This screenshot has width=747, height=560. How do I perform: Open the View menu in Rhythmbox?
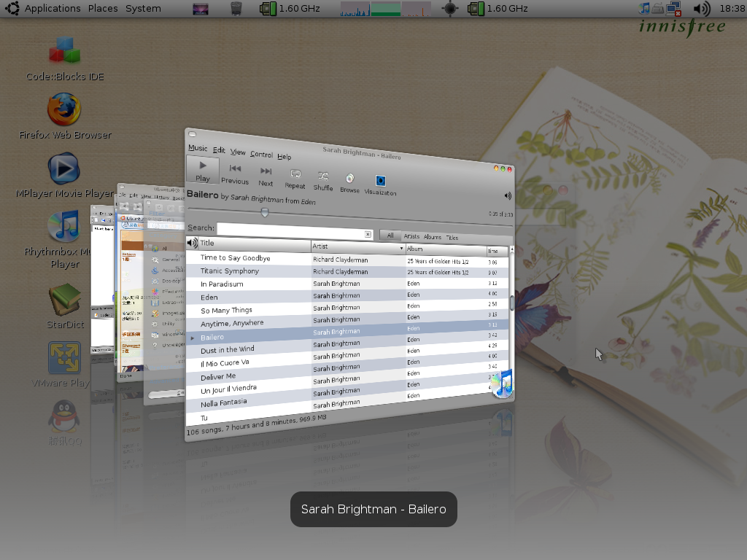coord(238,152)
